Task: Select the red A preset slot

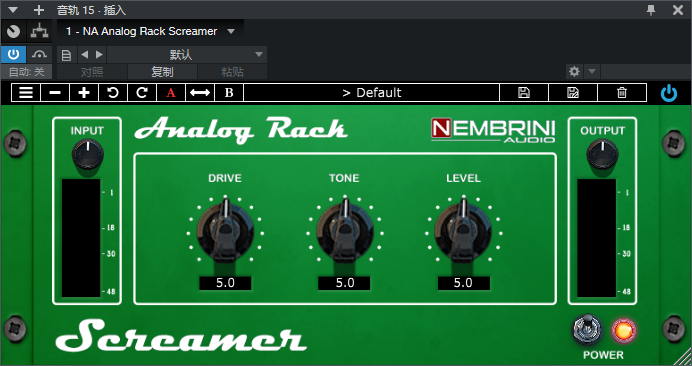Action: pyautogui.click(x=171, y=93)
